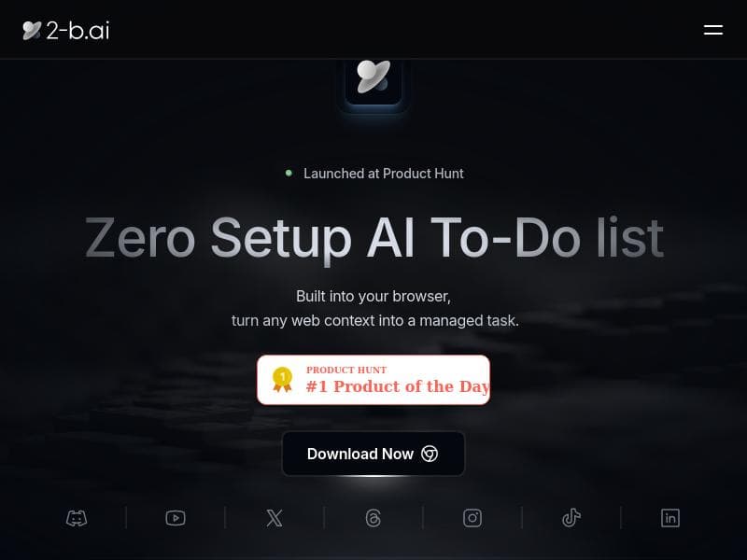The width and height of the screenshot is (747, 560).
Task: Go to the Threads profile icon
Action: click(x=373, y=518)
